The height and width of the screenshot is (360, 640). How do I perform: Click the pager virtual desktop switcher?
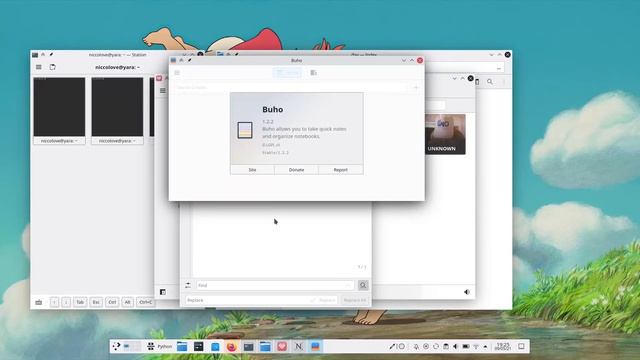(132, 346)
